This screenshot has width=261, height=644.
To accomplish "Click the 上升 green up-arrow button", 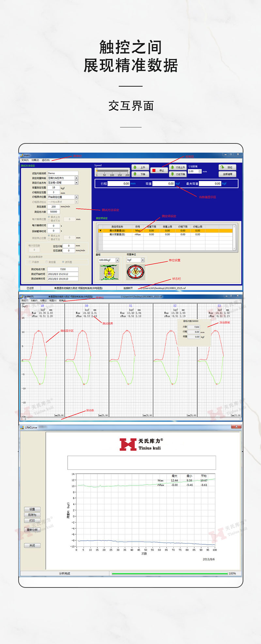I will pos(140,167).
